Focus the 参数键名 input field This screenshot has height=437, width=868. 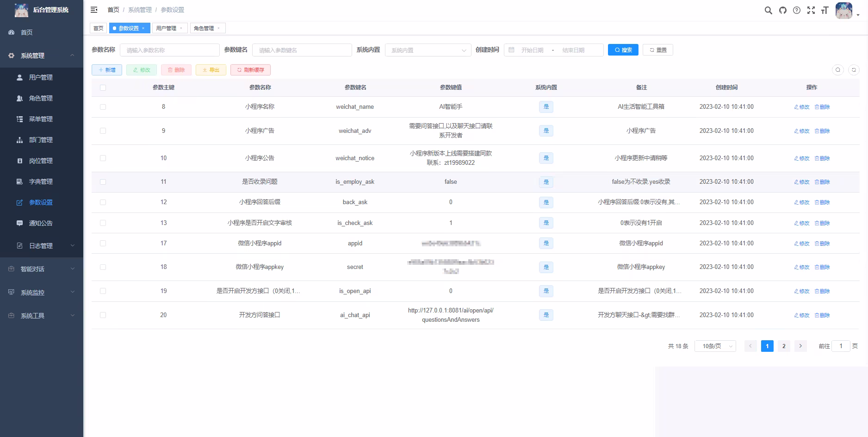[x=302, y=50]
